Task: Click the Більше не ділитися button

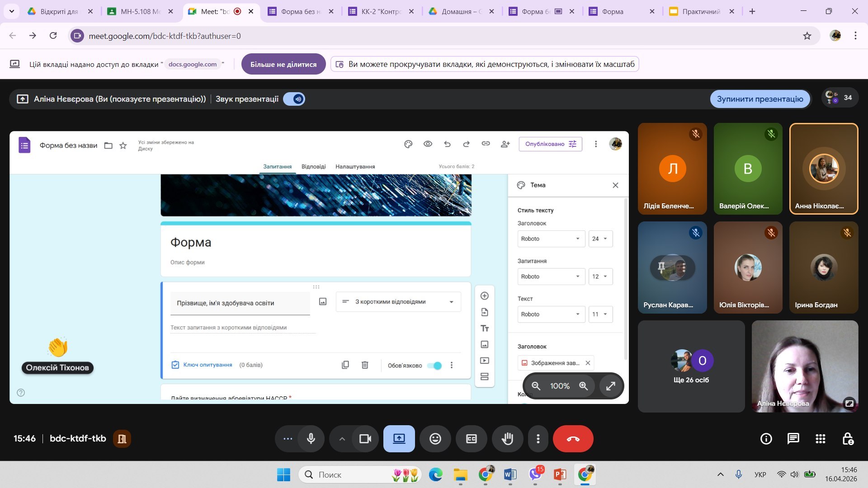Action: coord(283,64)
